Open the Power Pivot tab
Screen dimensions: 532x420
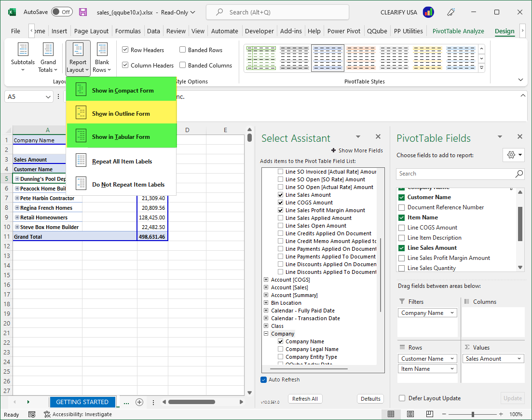(x=344, y=31)
